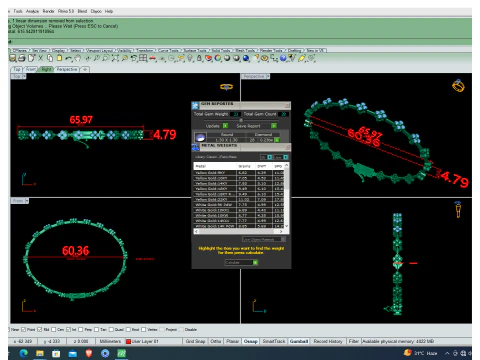Click the green Update button in Gem Reporter
The width and height of the screenshot is (480, 360).
tap(225, 126)
